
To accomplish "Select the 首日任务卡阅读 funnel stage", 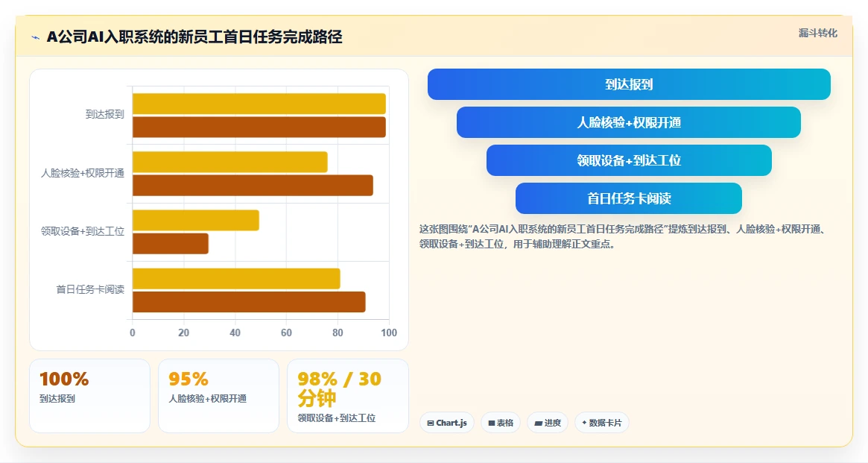I will [629, 198].
